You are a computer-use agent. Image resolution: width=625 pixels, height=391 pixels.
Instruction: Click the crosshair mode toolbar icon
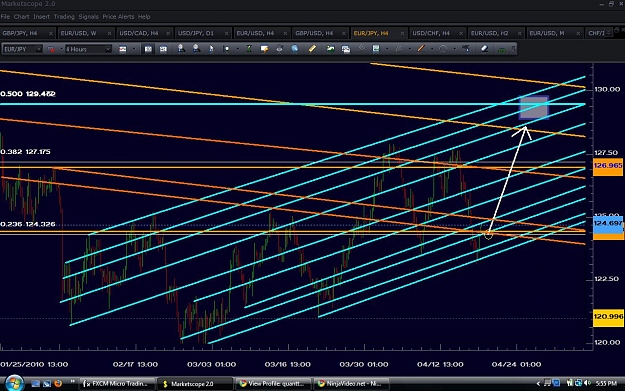click(226, 49)
